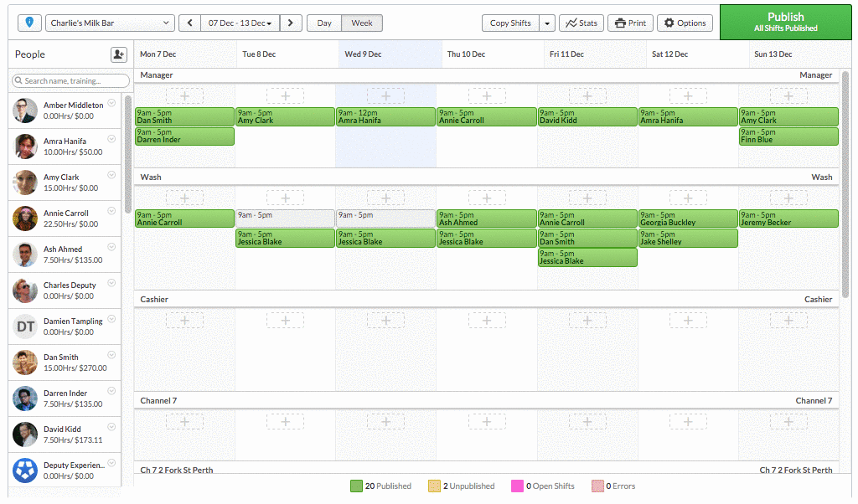The image size is (858, 504).
Task: Click Amber Middleton's profile photo
Action: coord(25,111)
